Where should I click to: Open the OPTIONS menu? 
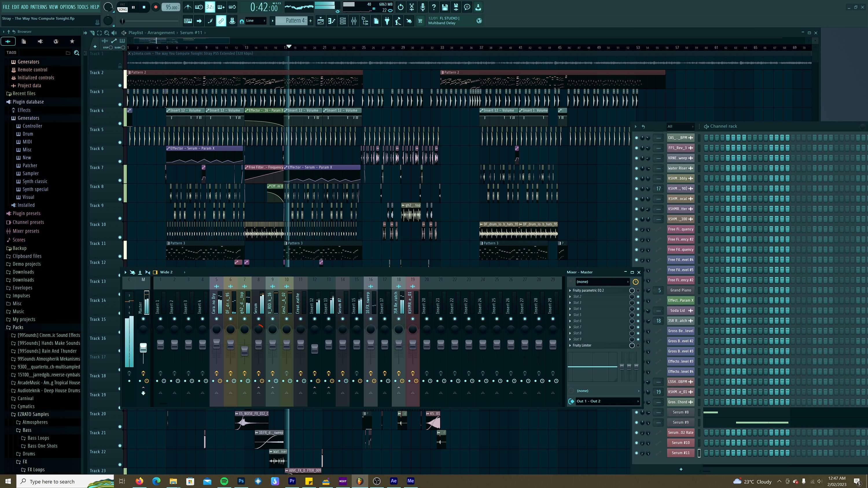[x=67, y=7]
